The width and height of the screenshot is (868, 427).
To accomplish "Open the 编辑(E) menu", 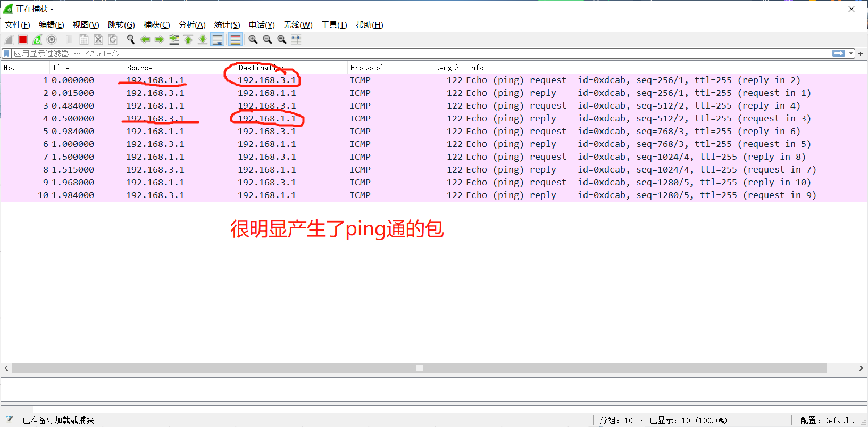I will pos(52,24).
